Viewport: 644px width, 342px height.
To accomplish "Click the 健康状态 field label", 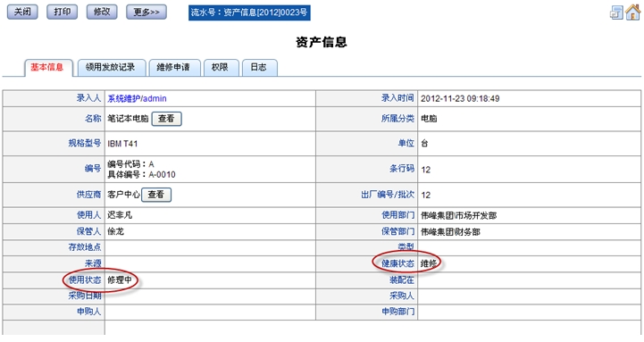I will 397,263.
